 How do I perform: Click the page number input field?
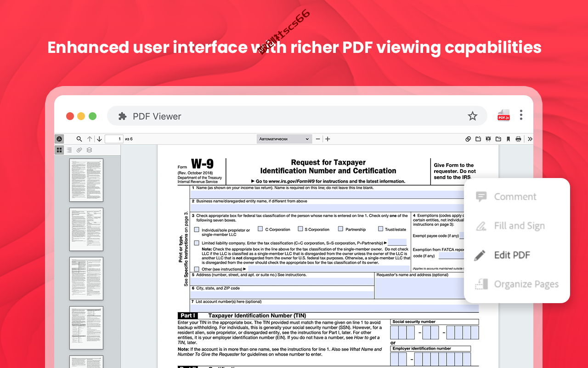pos(114,139)
